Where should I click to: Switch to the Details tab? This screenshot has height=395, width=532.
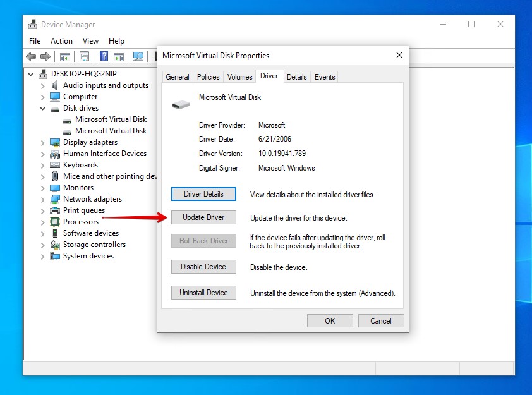click(297, 77)
